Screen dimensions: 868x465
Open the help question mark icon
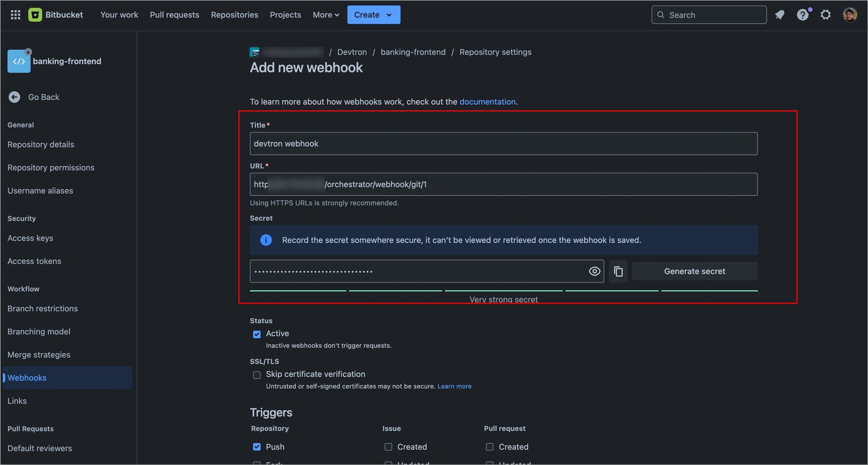click(x=802, y=15)
